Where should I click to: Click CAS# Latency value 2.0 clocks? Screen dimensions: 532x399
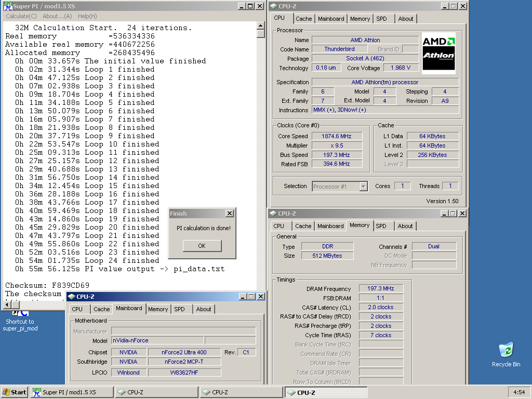(381, 307)
